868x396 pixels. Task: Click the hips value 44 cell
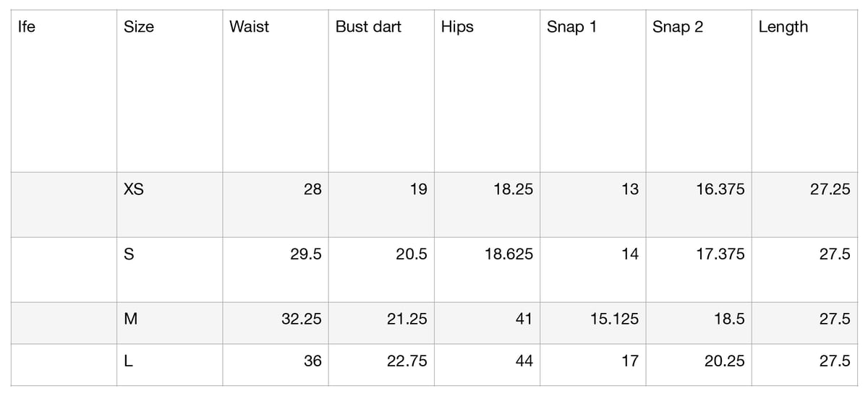click(x=488, y=365)
